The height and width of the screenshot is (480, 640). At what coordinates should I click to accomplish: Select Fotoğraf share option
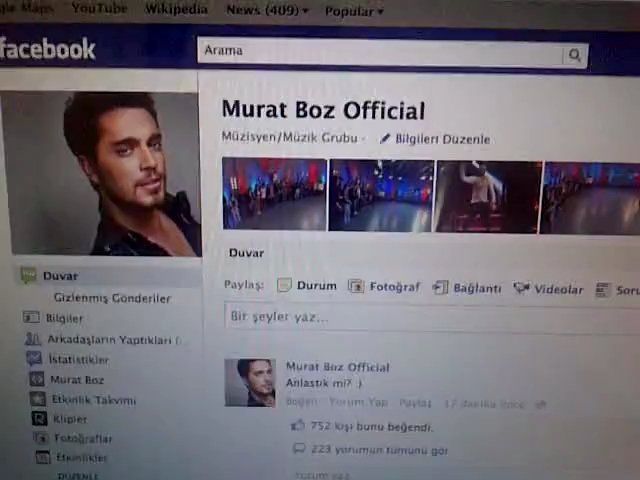pyautogui.click(x=395, y=287)
